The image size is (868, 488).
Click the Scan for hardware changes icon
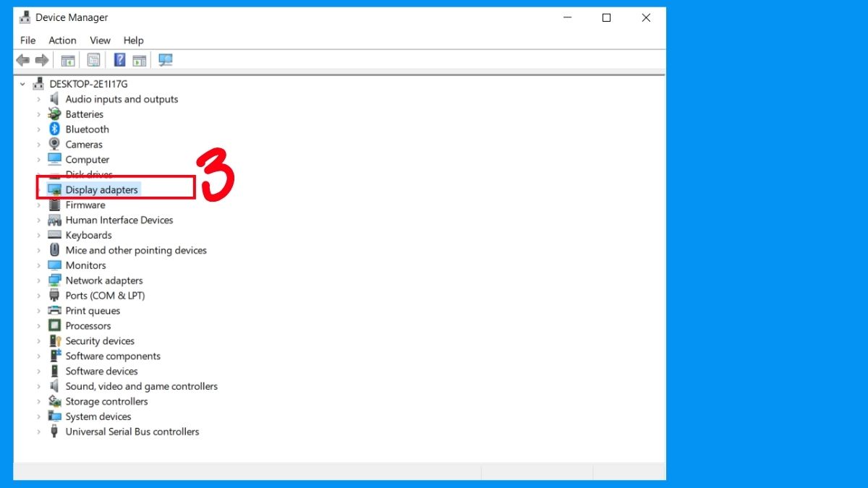(x=166, y=60)
